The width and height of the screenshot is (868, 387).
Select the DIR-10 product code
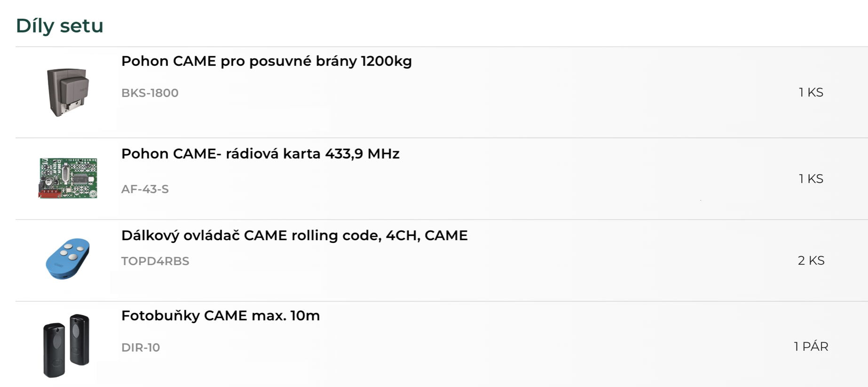pos(141,347)
